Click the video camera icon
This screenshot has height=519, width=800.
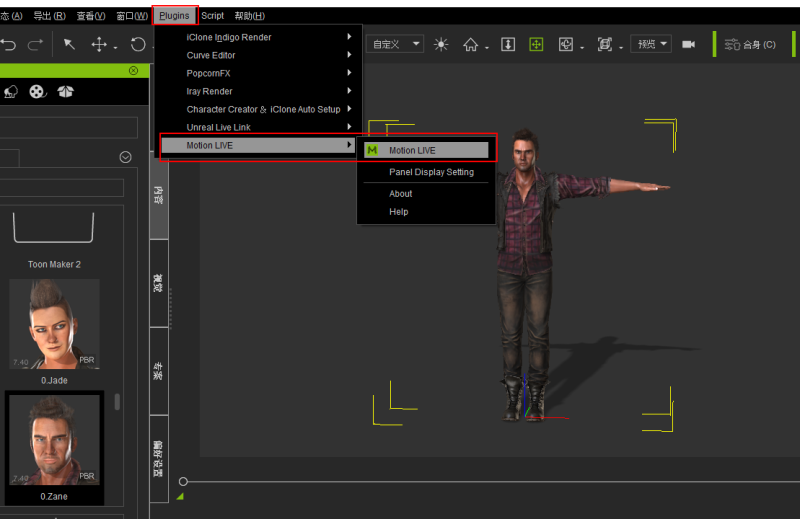pyautogui.click(x=689, y=45)
